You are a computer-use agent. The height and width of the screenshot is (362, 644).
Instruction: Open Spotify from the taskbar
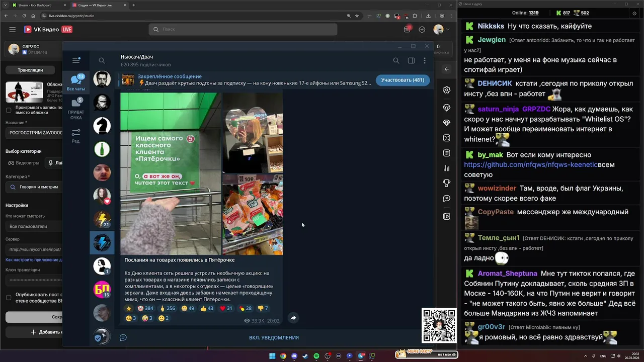coord(316,356)
